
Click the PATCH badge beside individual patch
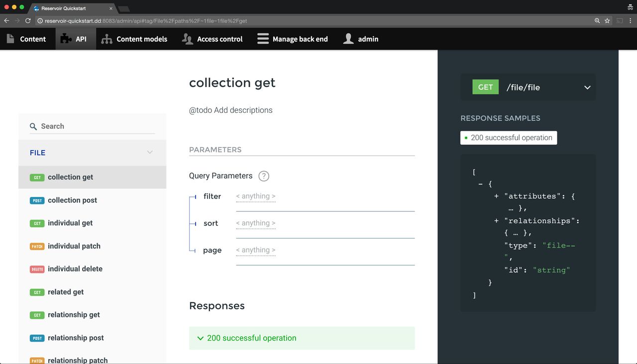[x=37, y=246]
